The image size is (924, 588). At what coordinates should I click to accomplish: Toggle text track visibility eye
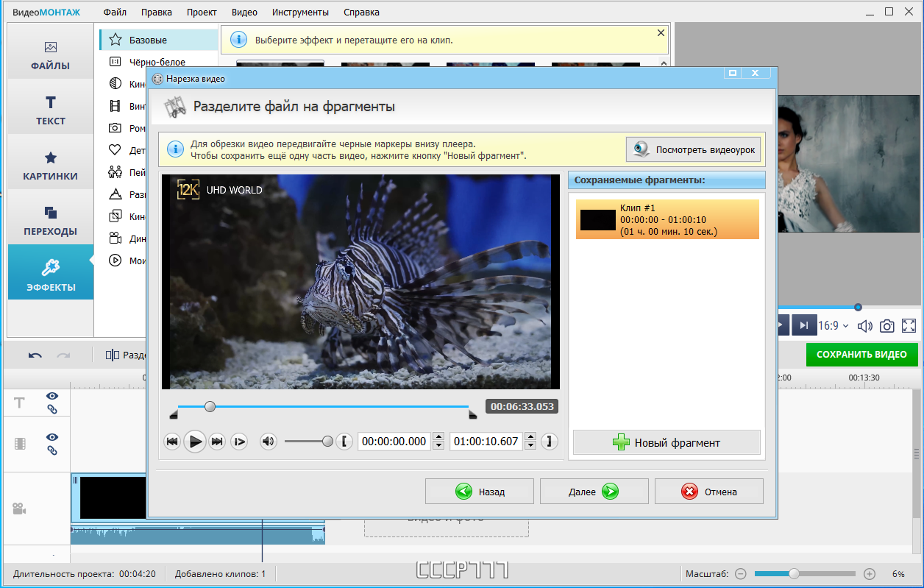click(52, 396)
